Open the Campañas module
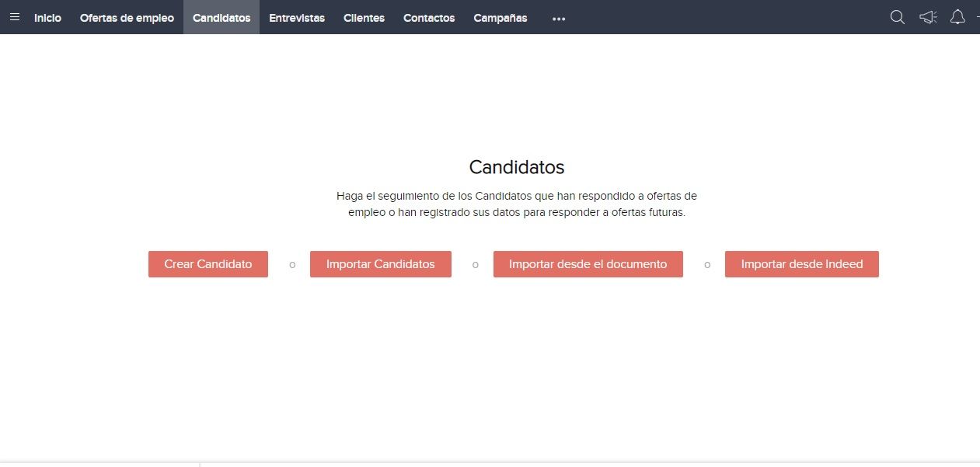This screenshot has width=980, height=467. [x=500, y=18]
